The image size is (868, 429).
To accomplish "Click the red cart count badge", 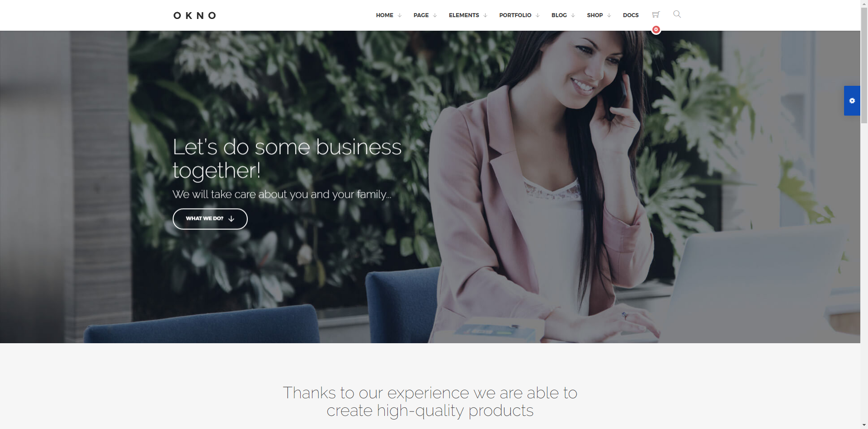I will 656,30.
